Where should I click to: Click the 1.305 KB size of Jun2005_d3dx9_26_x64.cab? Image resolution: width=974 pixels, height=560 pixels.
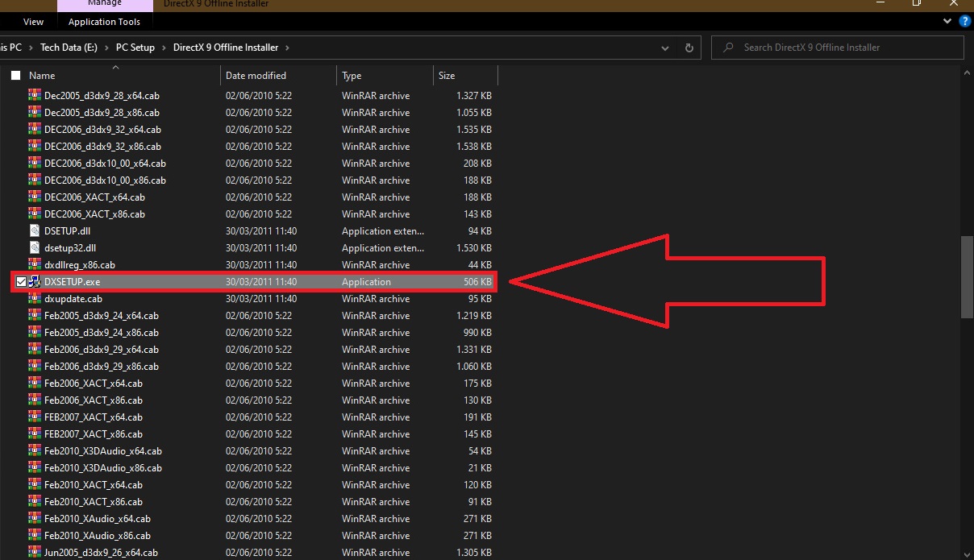tap(473, 552)
